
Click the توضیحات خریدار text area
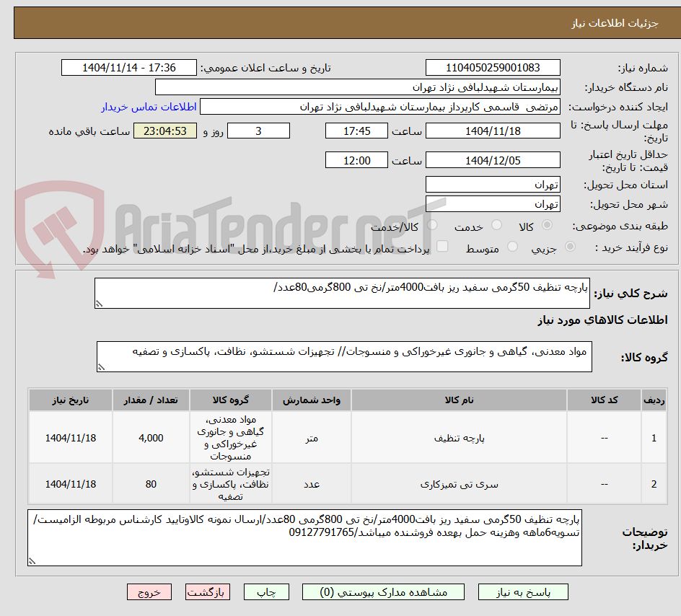click(x=304, y=537)
